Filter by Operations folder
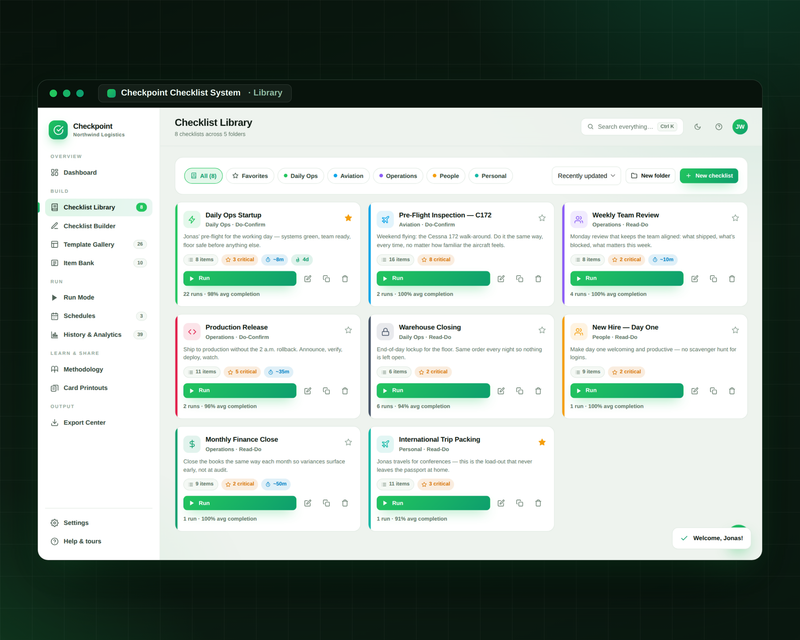 click(398, 176)
